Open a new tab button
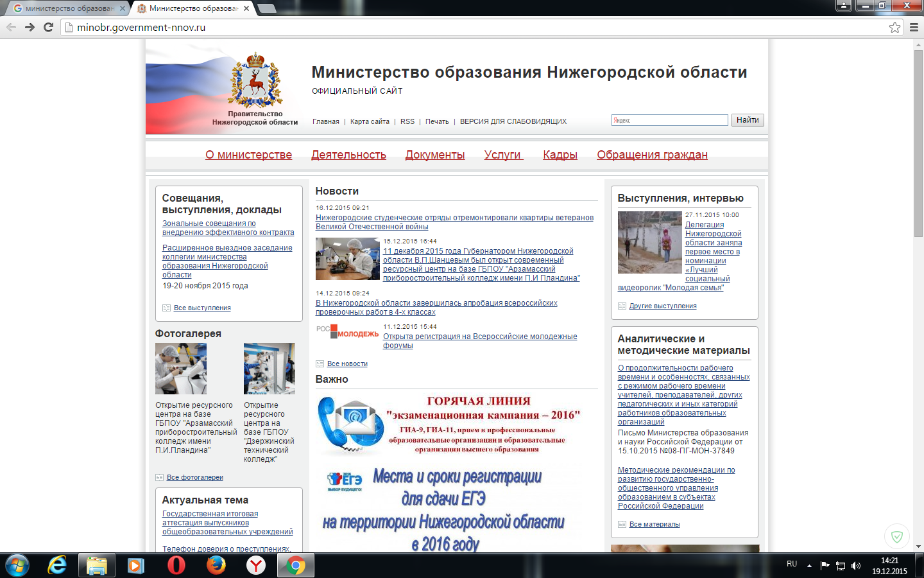This screenshot has height=578, width=924. (x=266, y=8)
